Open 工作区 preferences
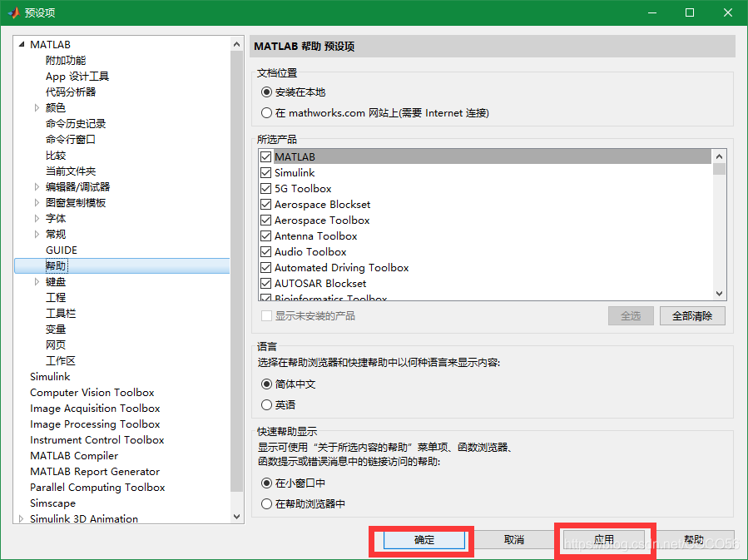 pos(61,360)
